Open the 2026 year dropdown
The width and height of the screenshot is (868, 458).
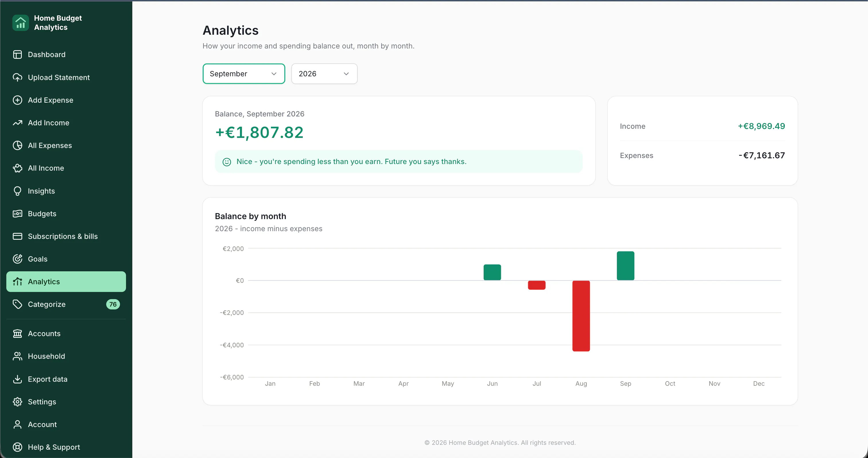click(324, 74)
